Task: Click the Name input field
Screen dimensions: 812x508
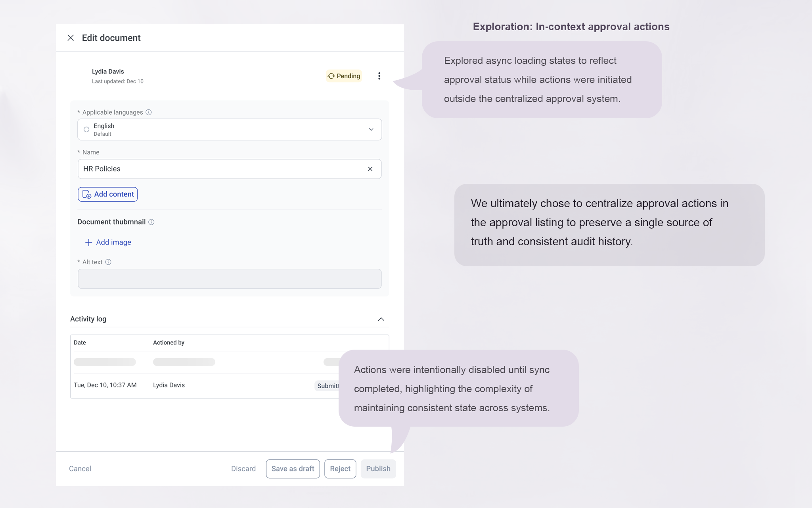Action: pyautogui.click(x=222, y=169)
